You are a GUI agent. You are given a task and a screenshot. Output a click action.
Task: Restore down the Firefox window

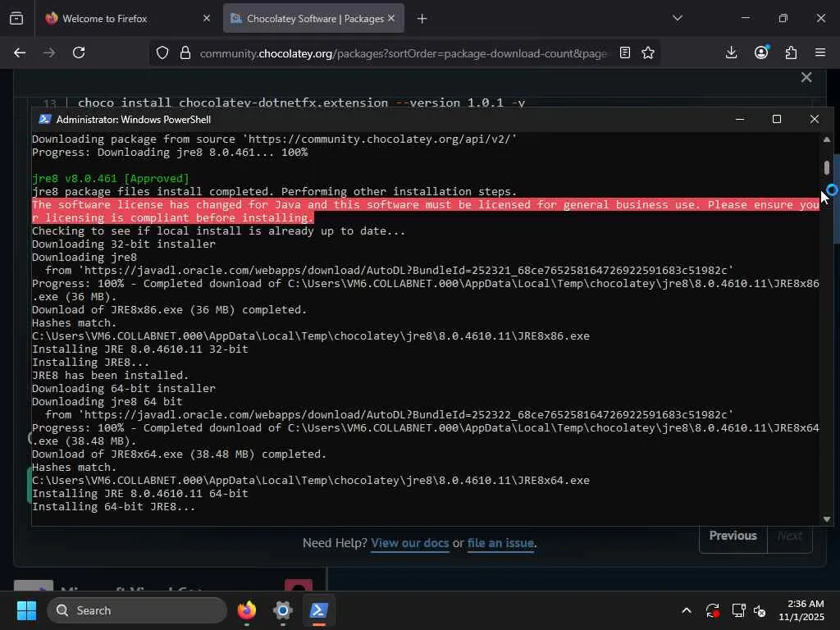[x=783, y=18]
